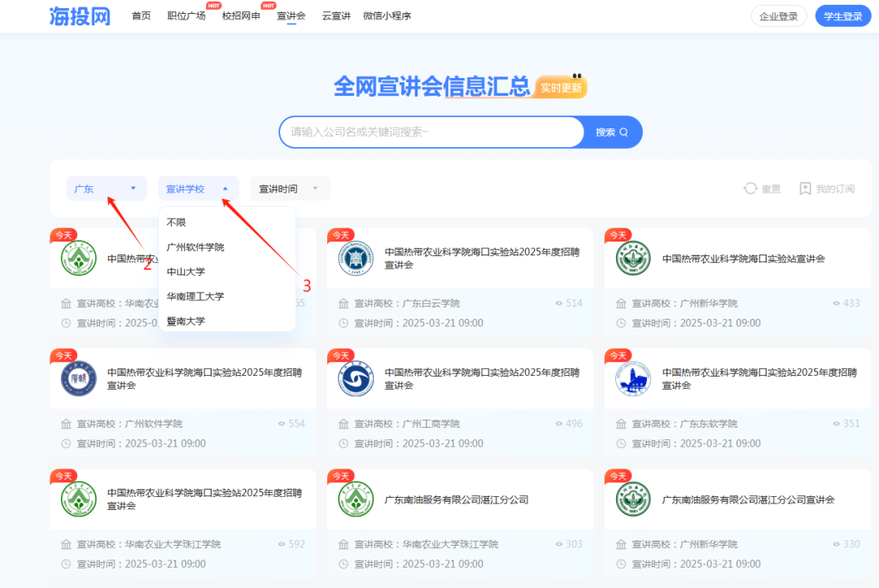Click the 企业登录 button
The width and height of the screenshot is (879, 588).
click(778, 15)
